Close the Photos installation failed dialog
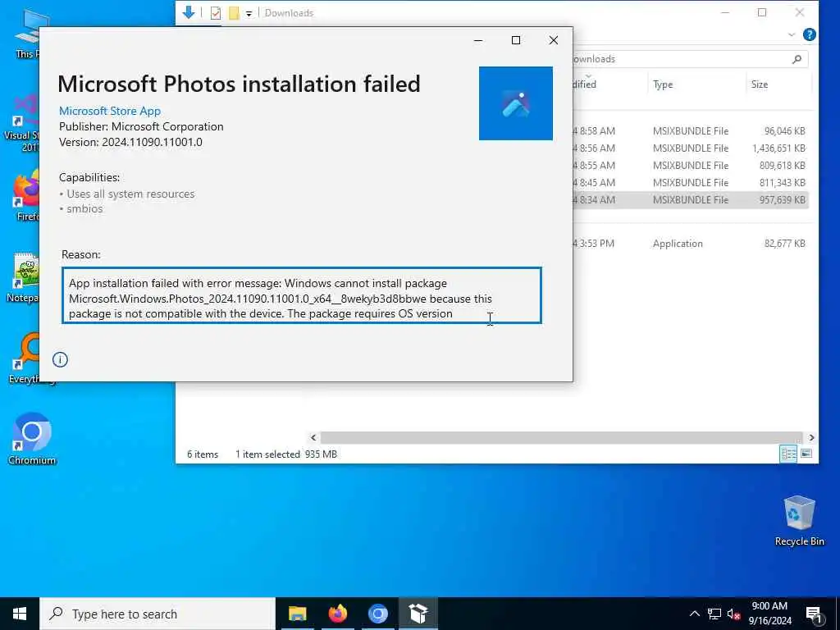 pos(554,40)
